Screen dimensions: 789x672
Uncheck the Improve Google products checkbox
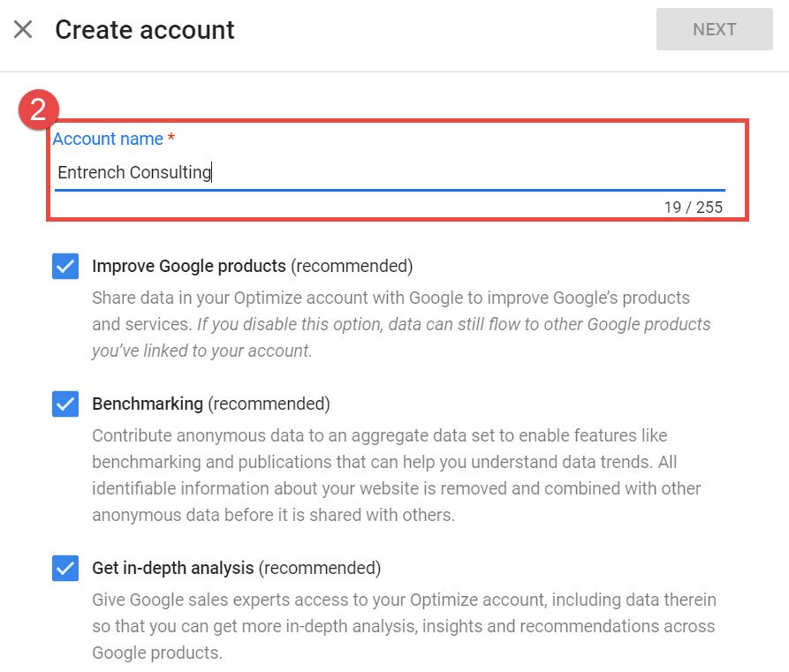tap(65, 266)
